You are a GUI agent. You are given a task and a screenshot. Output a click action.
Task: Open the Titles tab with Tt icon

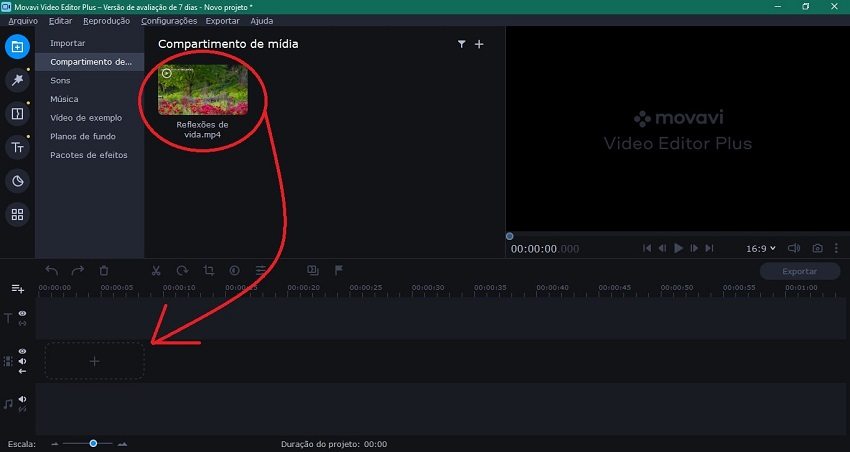click(17, 147)
